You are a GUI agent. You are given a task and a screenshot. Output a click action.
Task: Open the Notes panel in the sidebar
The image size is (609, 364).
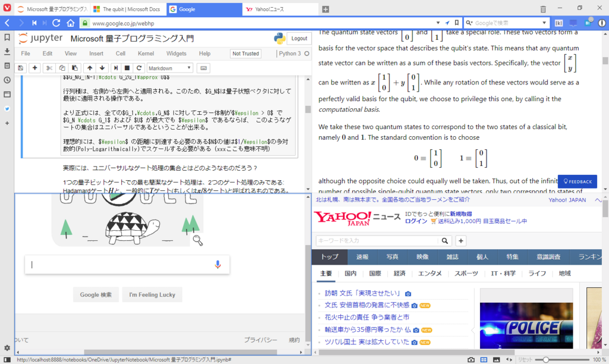point(7,65)
